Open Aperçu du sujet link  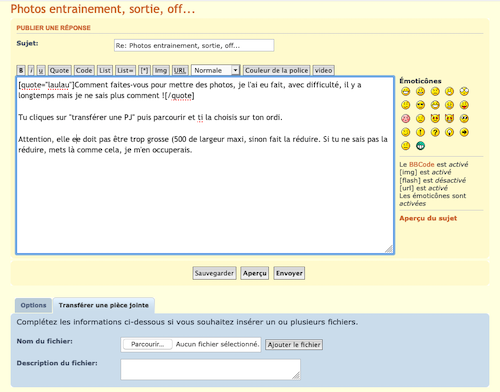tap(428, 218)
